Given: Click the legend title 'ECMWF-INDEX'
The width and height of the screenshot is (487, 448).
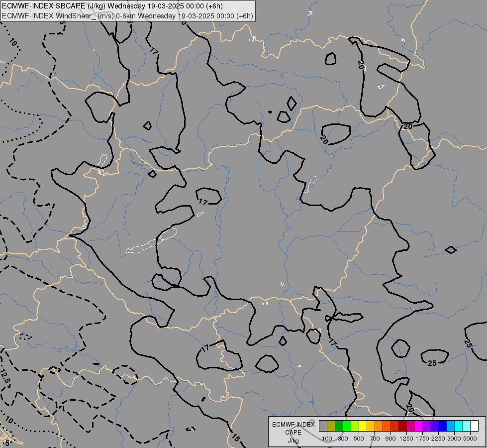Looking at the screenshot, I should (293, 425).
